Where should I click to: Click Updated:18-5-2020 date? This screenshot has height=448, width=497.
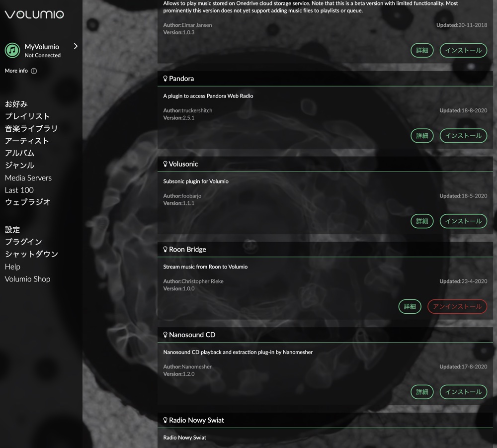463,196
